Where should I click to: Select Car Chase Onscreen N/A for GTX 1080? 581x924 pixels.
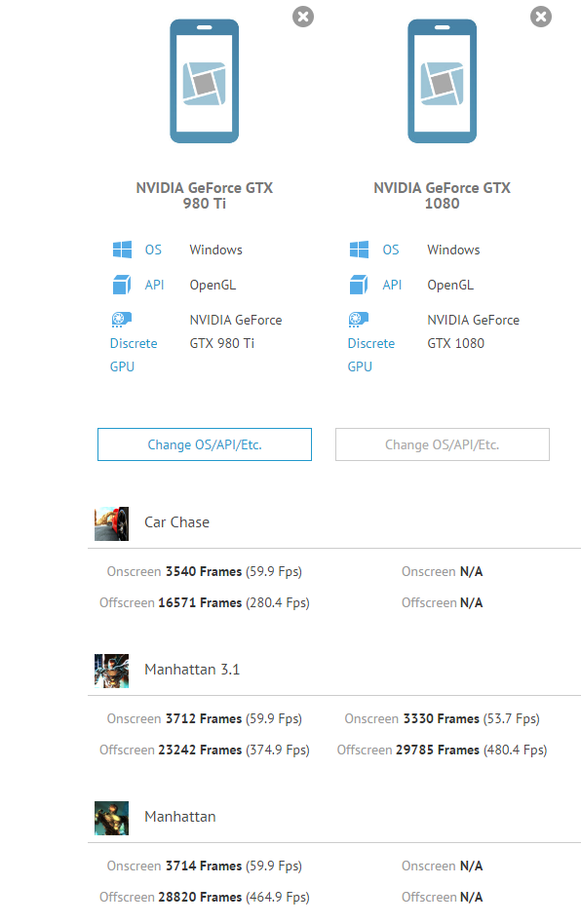tap(442, 571)
